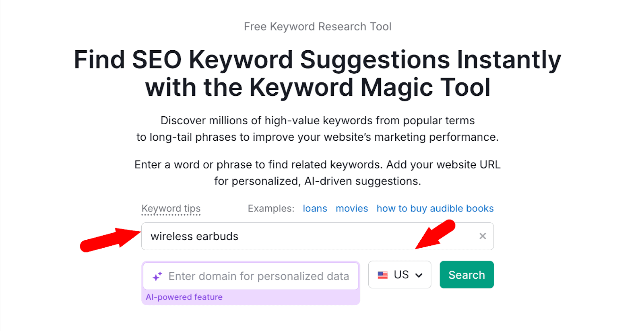The image size is (644, 331).
Task: Click the Examples label text
Action: click(270, 208)
